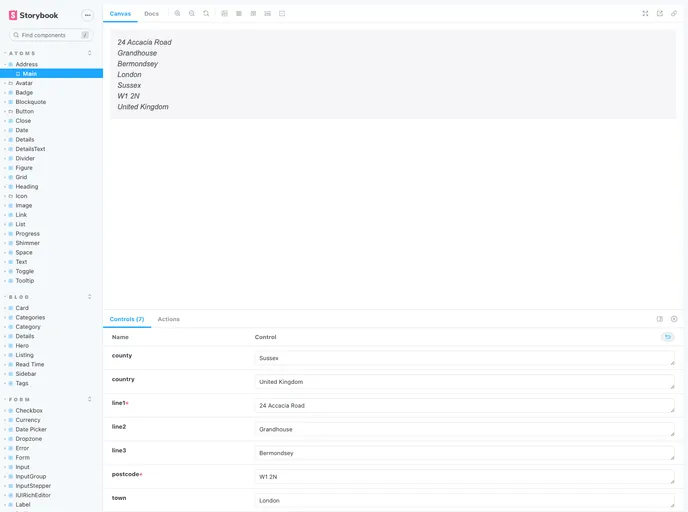Image resolution: width=688 pixels, height=512 pixels.
Task: Open the Storybook ellipsis menu button
Action: [88, 15]
